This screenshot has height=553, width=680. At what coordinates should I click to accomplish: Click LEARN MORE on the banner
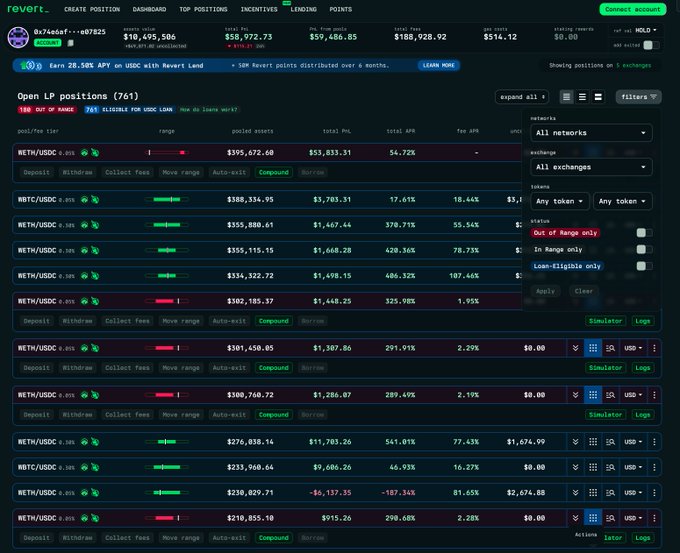click(439, 65)
